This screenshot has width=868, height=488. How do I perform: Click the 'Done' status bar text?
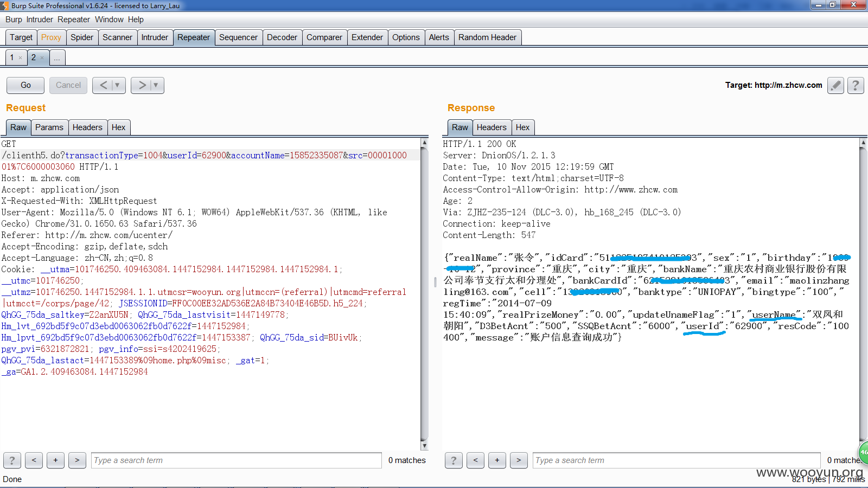click(x=12, y=479)
